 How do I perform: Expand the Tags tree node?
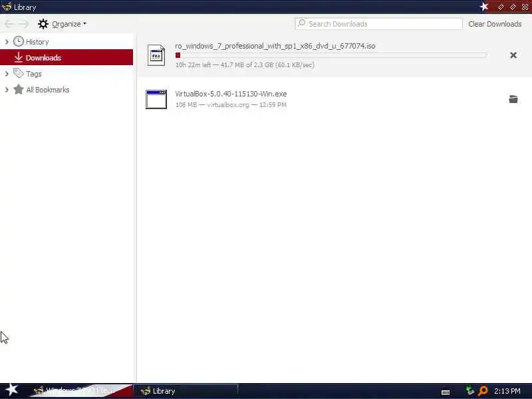(x=7, y=74)
